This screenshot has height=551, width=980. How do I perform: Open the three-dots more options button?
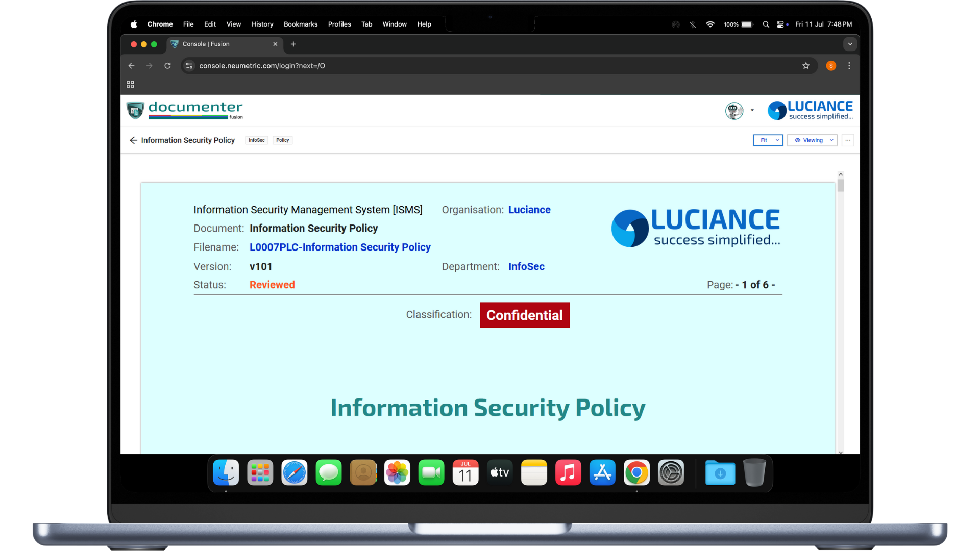point(848,140)
